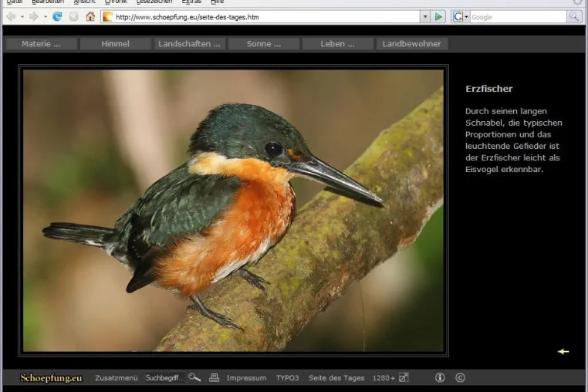Screen dimensions: 588x392
Task: Open the Seite des Tages link
Action: click(x=336, y=378)
